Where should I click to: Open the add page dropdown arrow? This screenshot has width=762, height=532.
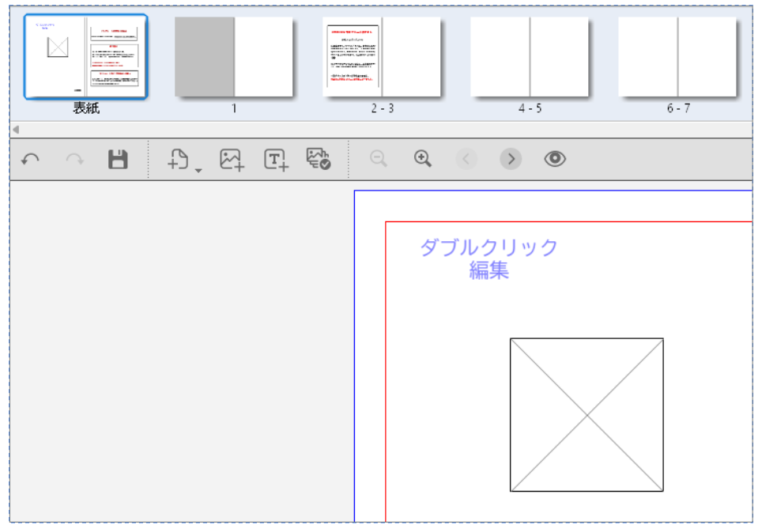coord(198,169)
